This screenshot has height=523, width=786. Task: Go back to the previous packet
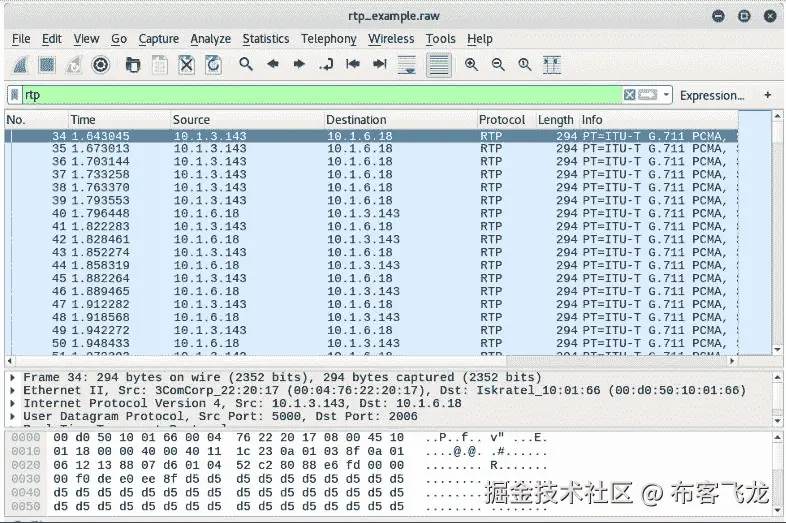coord(273,64)
